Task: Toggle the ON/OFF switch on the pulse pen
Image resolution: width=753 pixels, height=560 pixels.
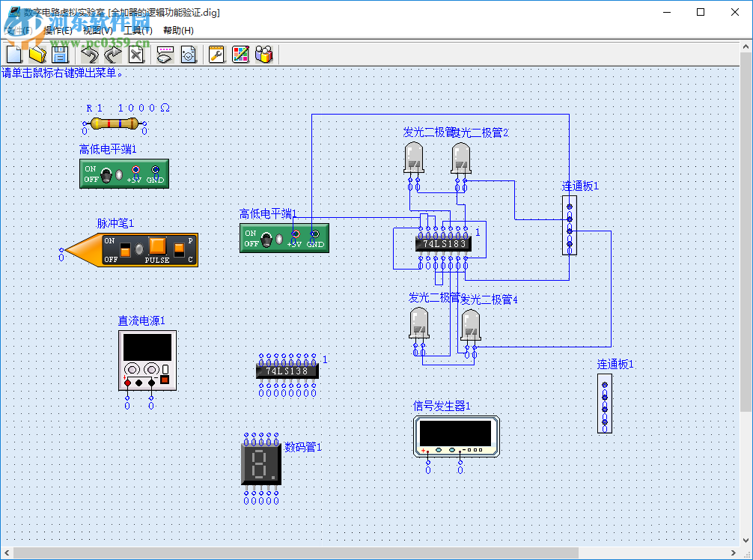Action: [x=125, y=249]
